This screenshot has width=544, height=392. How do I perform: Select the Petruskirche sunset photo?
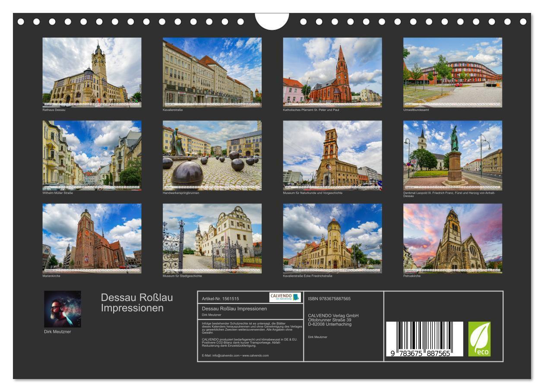pos(452,238)
